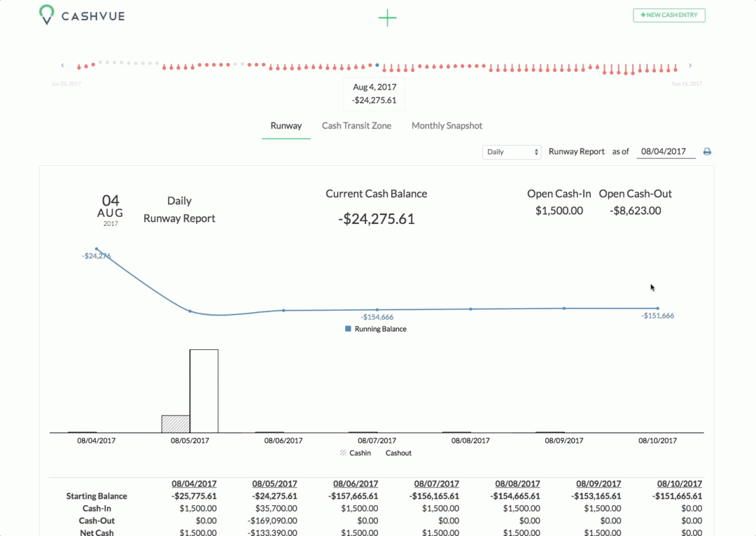Screen dimensions: 756x536
Task: Click the 08/04/2017 date input field
Action: pos(665,151)
